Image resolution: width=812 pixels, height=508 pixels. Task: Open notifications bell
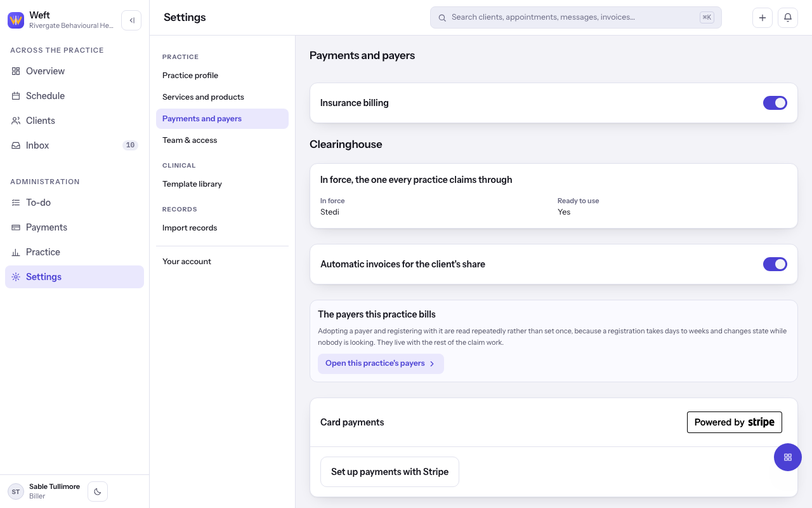(788, 18)
